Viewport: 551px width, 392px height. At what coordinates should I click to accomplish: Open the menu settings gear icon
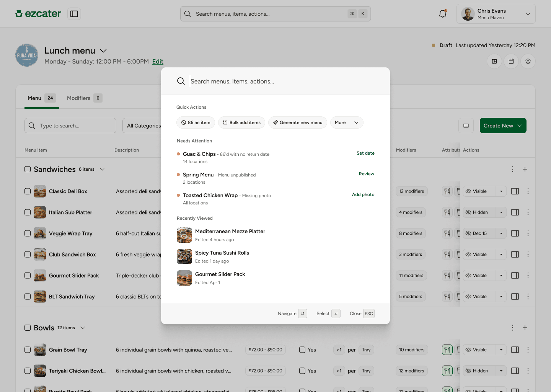tap(528, 61)
